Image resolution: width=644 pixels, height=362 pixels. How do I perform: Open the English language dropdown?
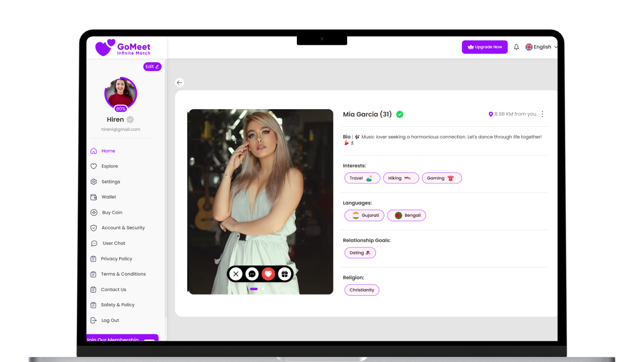pyautogui.click(x=541, y=47)
